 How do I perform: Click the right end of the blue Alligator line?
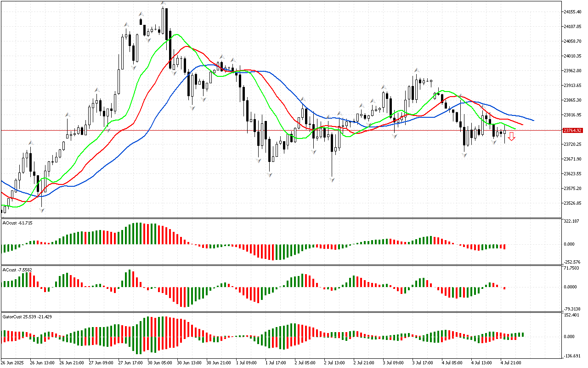coord(533,121)
